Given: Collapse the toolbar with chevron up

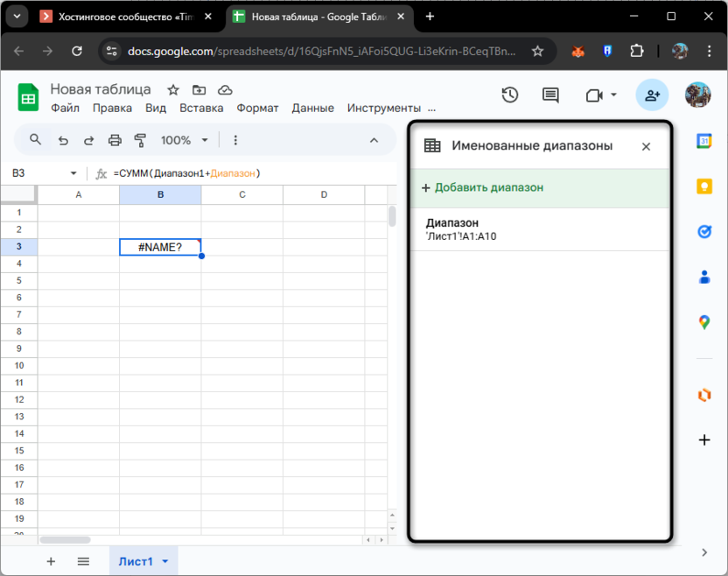Looking at the screenshot, I should pyautogui.click(x=374, y=140).
